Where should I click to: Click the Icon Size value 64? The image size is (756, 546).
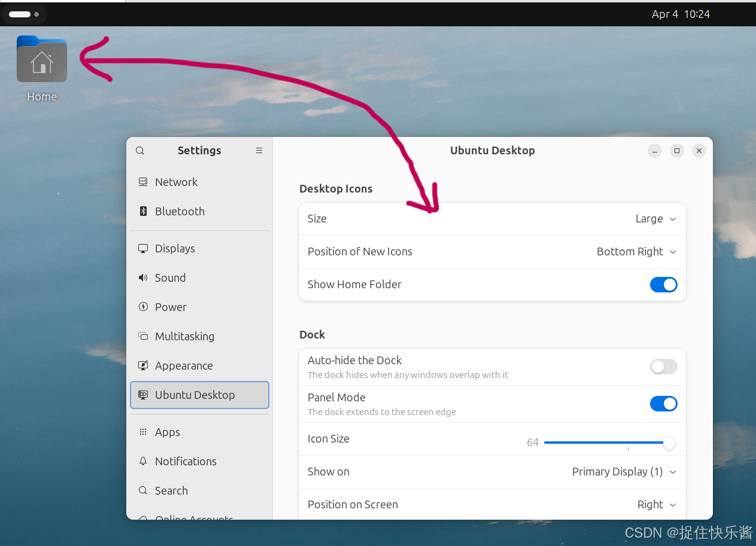point(533,443)
